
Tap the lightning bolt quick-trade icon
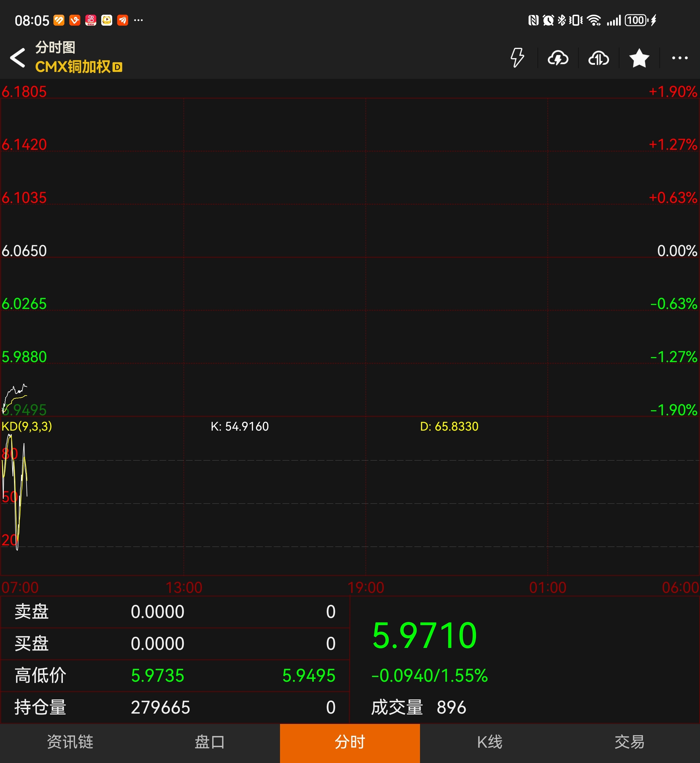517,58
